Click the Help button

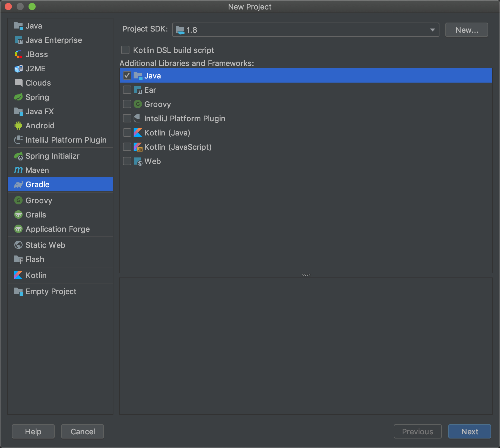tap(33, 431)
